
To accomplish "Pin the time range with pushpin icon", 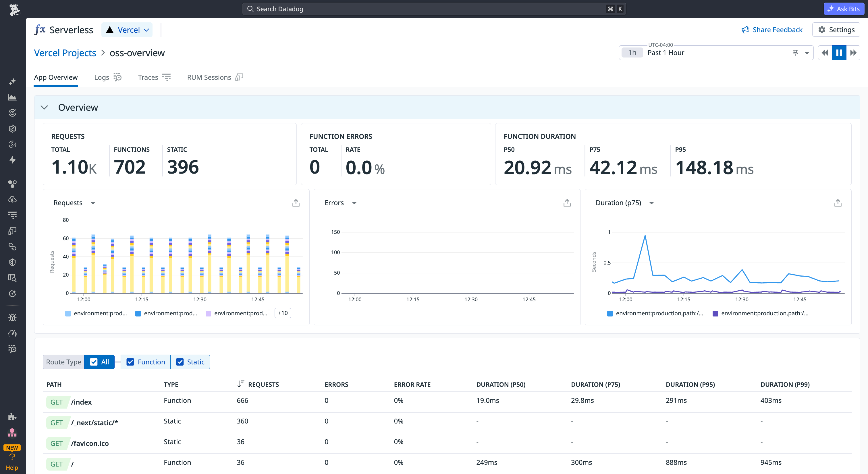I will pos(795,53).
